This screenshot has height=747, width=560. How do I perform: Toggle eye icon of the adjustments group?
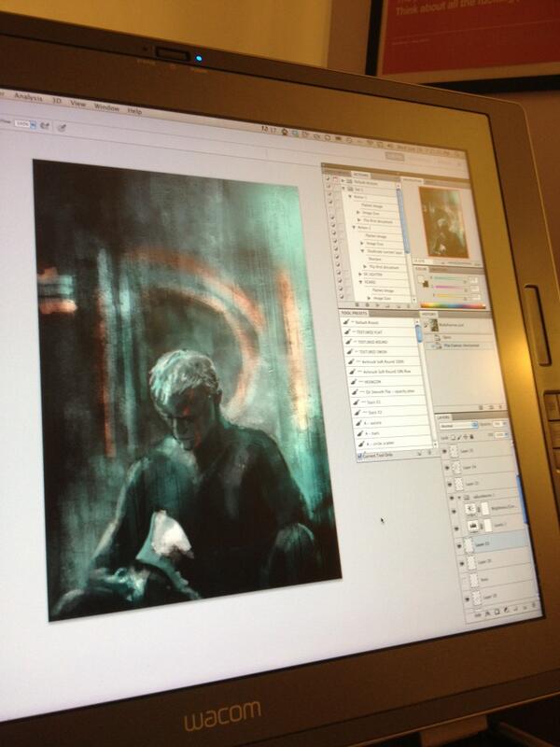pyautogui.click(x=452, y=498)
